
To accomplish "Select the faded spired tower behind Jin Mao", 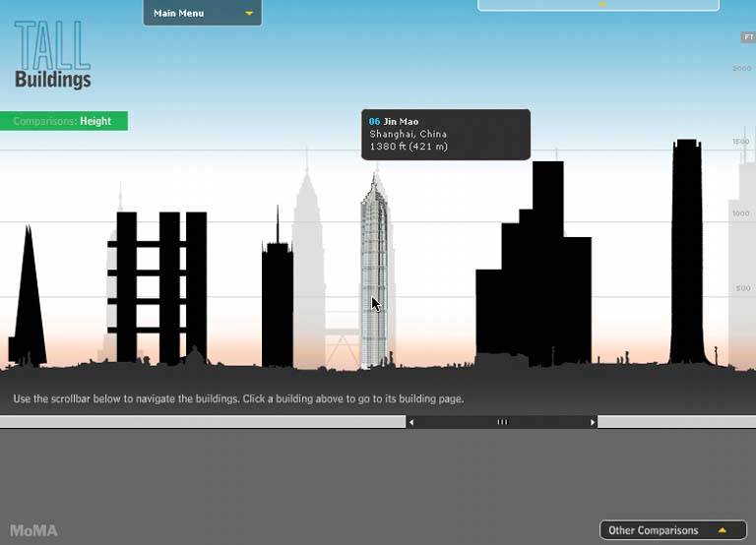I will tap(308, 256).
